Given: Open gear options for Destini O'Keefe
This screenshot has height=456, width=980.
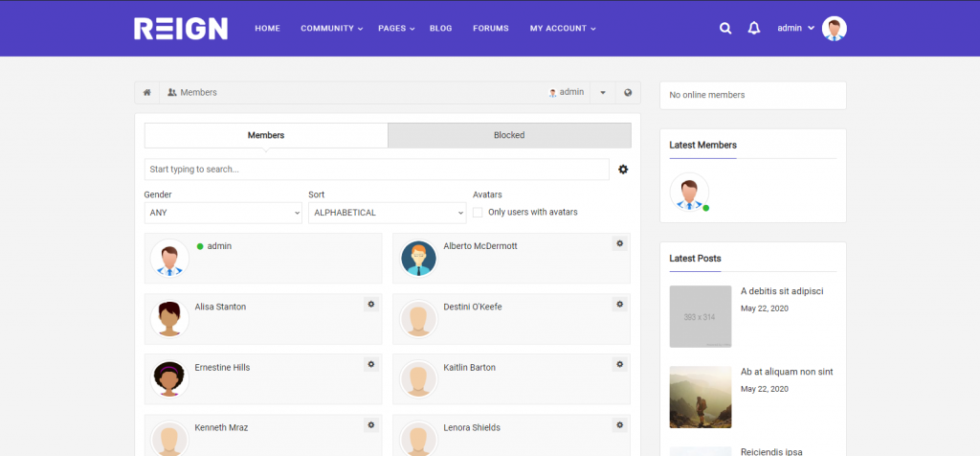Looking at the screenshot, I should [619, 304].
